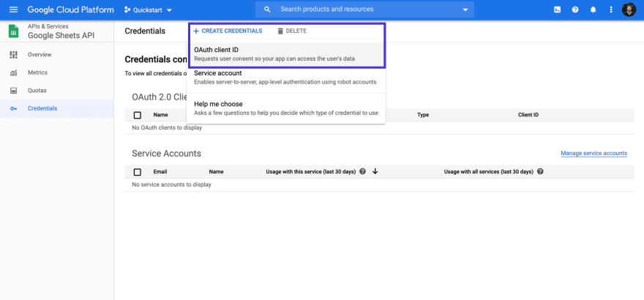644x300 pixels.
Task: Click the Client ID column header
Action: click(x=528, y=115)
